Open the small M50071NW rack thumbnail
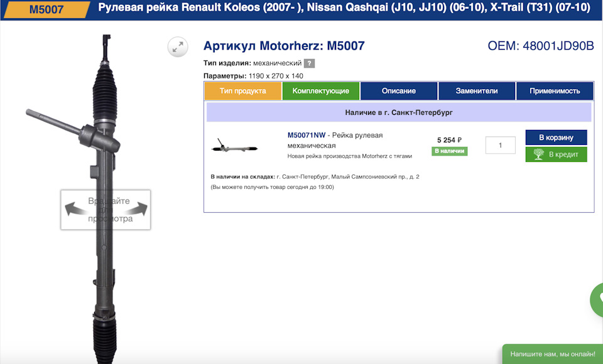The height and width of the screenshot is (364, 603). click(x=234, y=146)
